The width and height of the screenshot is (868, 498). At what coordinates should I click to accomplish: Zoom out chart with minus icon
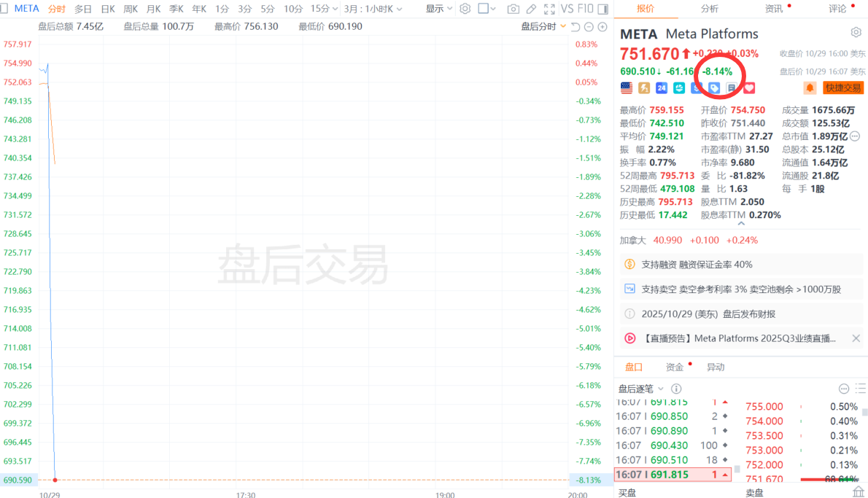click(589, 26)
